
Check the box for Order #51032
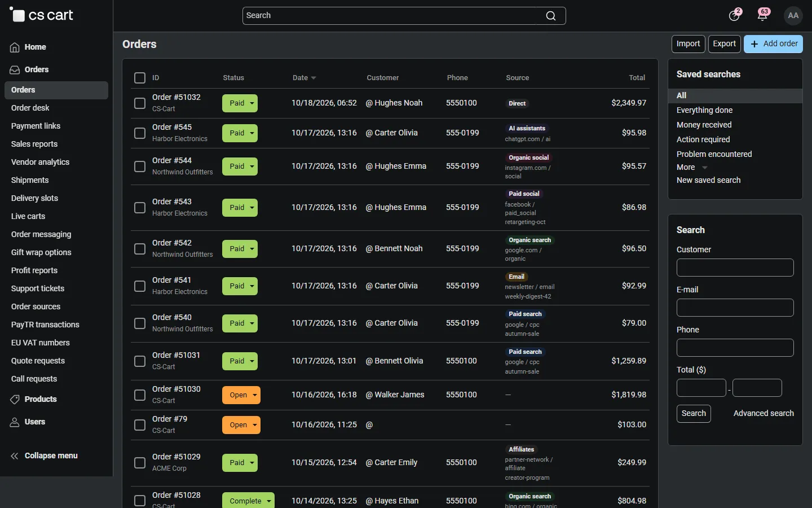pyautogui.click(x=140, y=103)
